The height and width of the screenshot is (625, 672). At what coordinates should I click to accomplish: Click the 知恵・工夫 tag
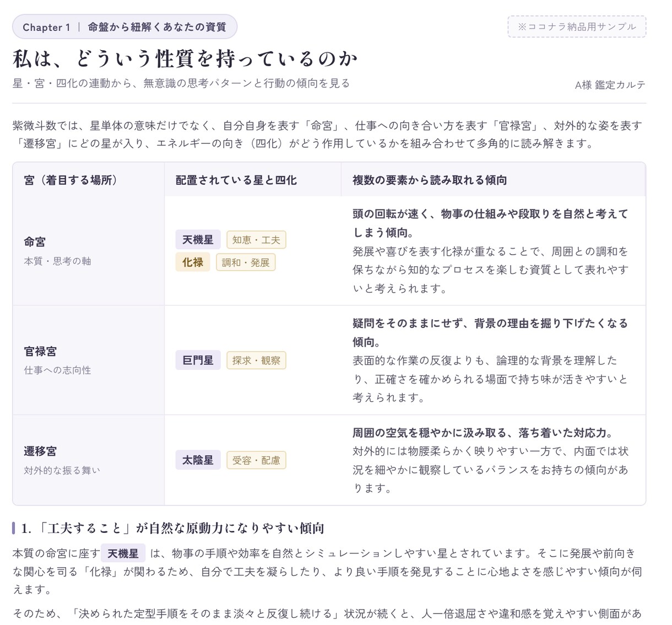(256, 240)
